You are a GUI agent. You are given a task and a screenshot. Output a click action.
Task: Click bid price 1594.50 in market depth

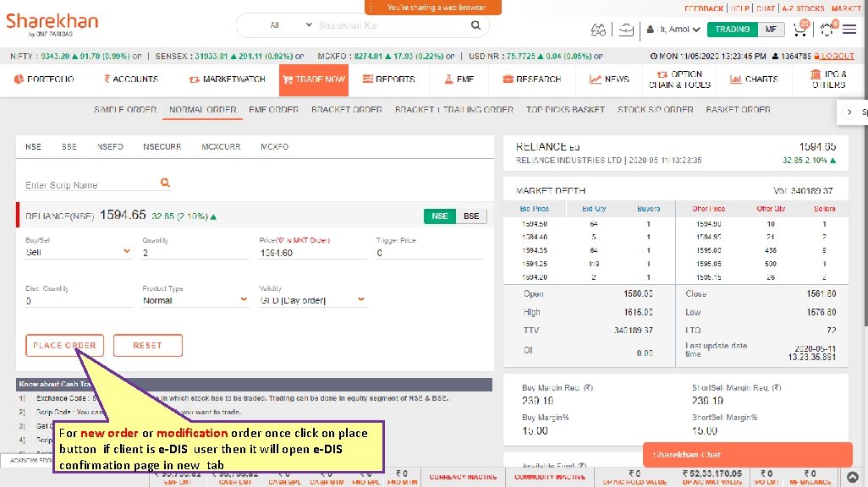[x=534, y=224]
